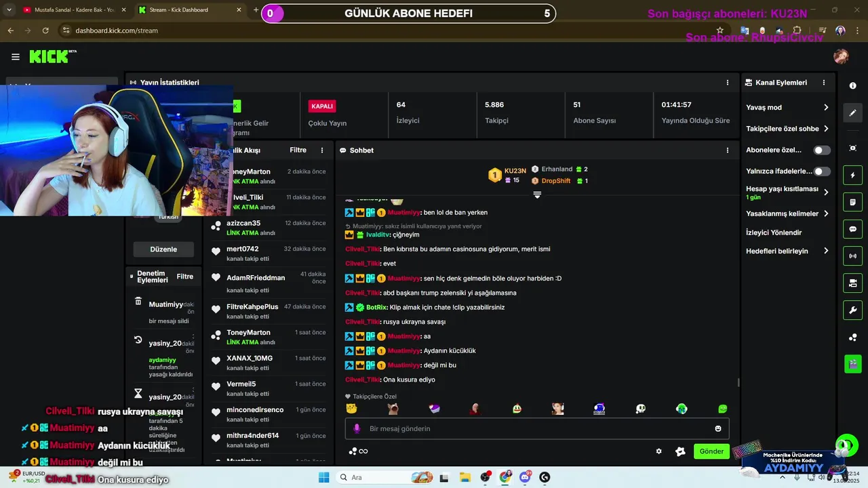The height and width of the screenshot is (488, 868).
Task: Open activity feed three-dot menu
Action: [322, 150]
